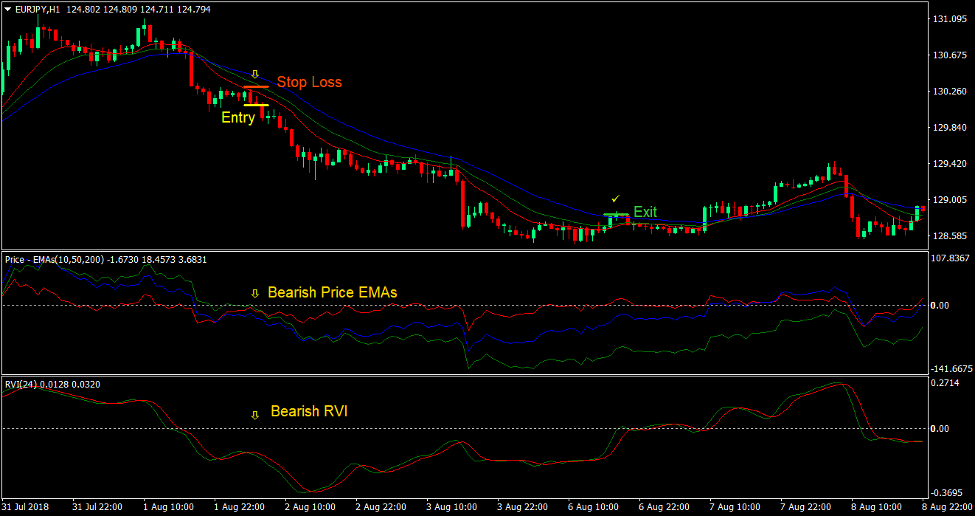Click the '6 Aug 22:00' time label

pos(664,507)
